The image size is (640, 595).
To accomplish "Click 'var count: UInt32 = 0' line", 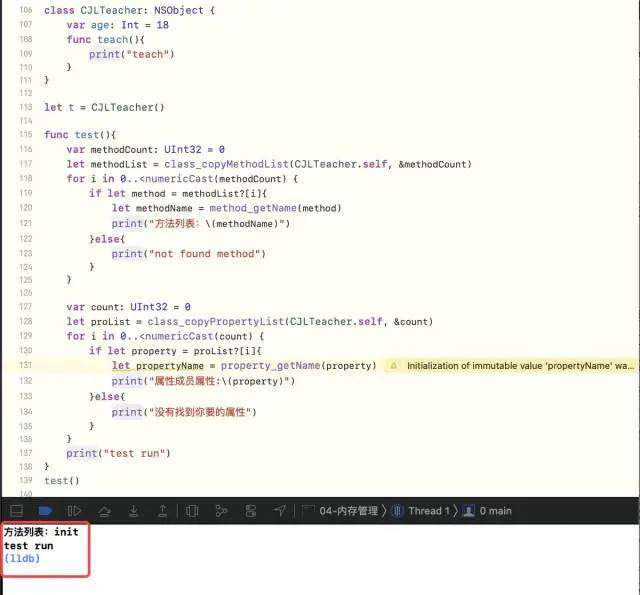I will (129, 307).
